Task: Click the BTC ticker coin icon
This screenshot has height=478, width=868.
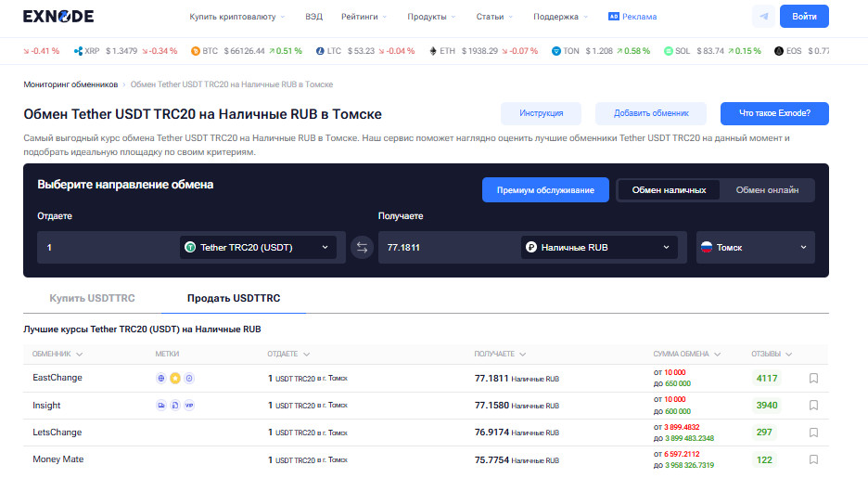Action: 196,51
